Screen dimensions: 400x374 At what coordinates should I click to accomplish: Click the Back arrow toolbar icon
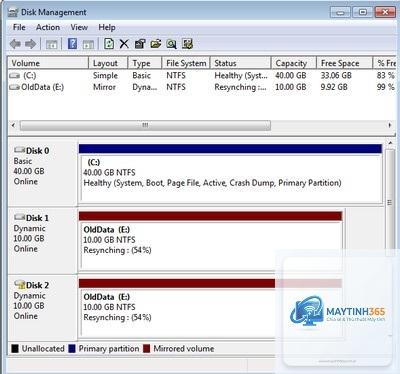[x=15, y=44]
